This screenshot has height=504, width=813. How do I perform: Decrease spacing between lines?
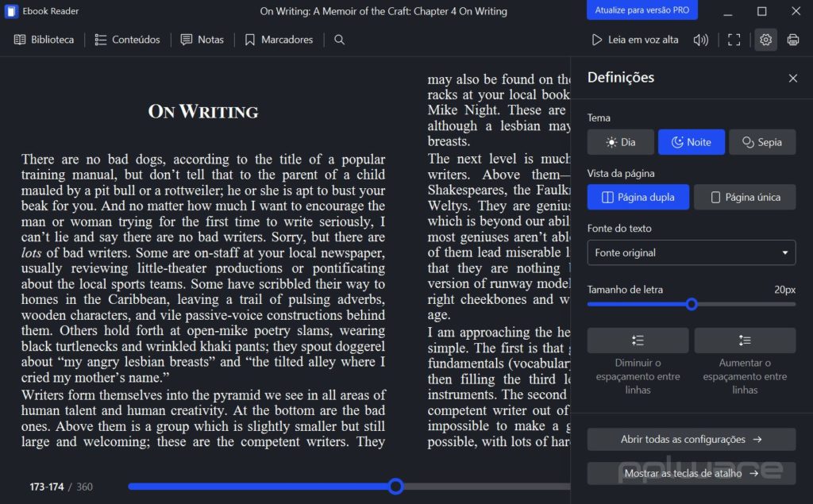(x=638, y=340)
